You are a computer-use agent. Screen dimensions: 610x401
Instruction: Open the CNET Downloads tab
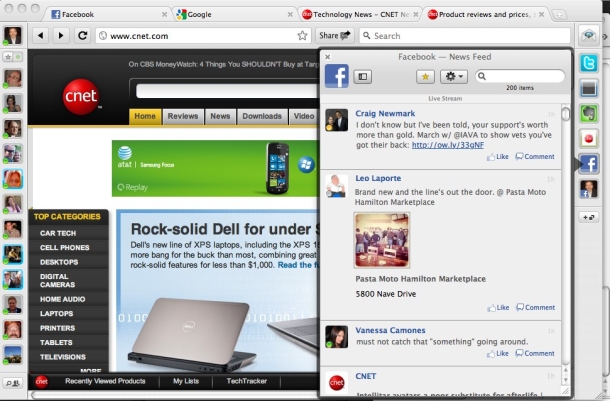tap(262, 116)
